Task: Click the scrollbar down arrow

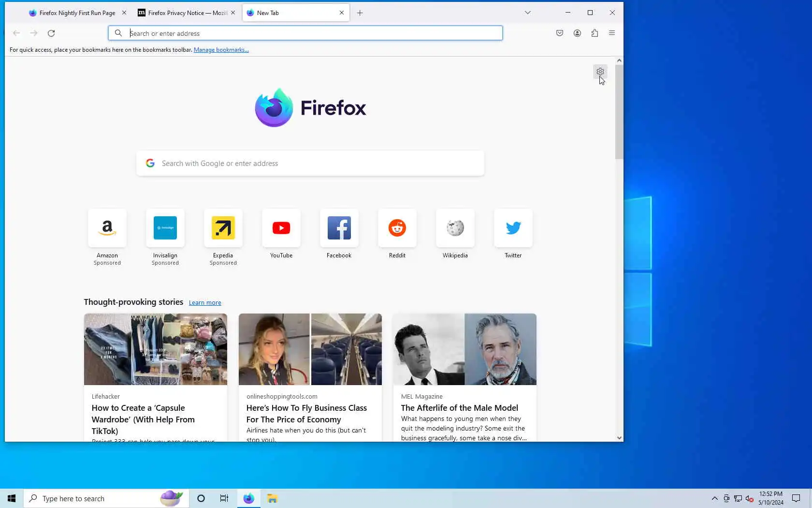Action: point(619,438)
